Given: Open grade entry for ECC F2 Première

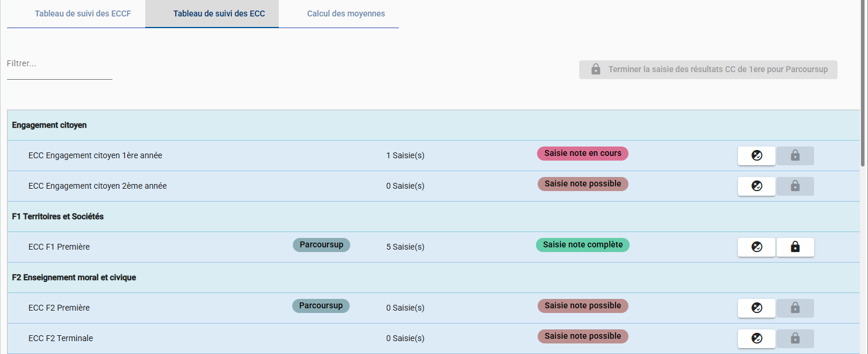Looking at the screenshot, I should coord(757,308).
